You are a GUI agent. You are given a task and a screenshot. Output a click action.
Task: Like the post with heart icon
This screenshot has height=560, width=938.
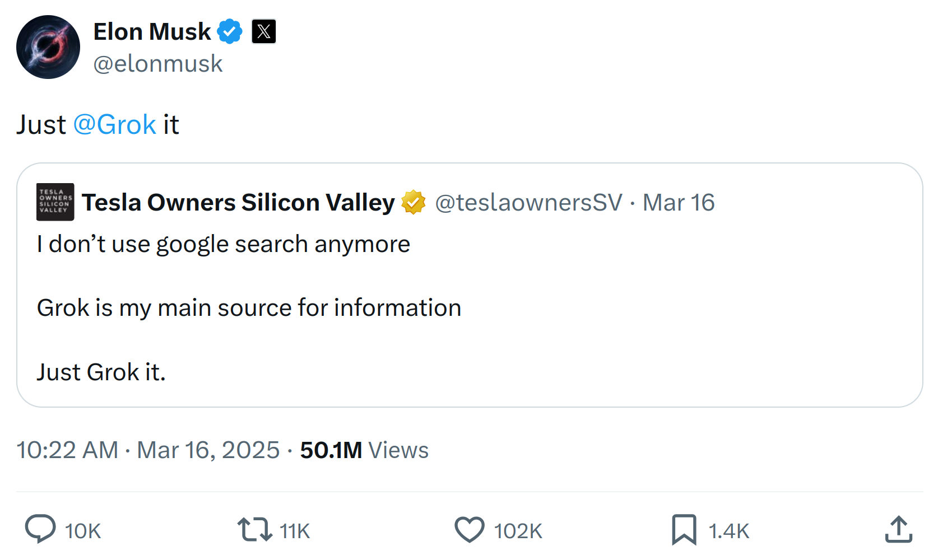pos(469,529)
